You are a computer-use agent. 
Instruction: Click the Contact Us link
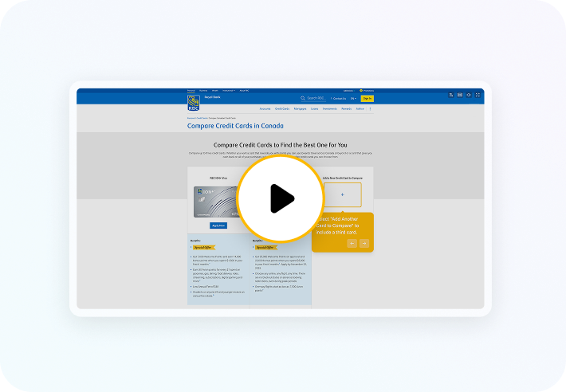(339, 99)
